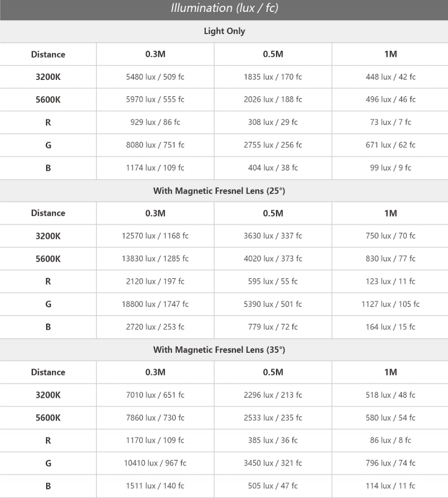
Task: Click the 4020 lux / 373 fc value
Action: 272,258
